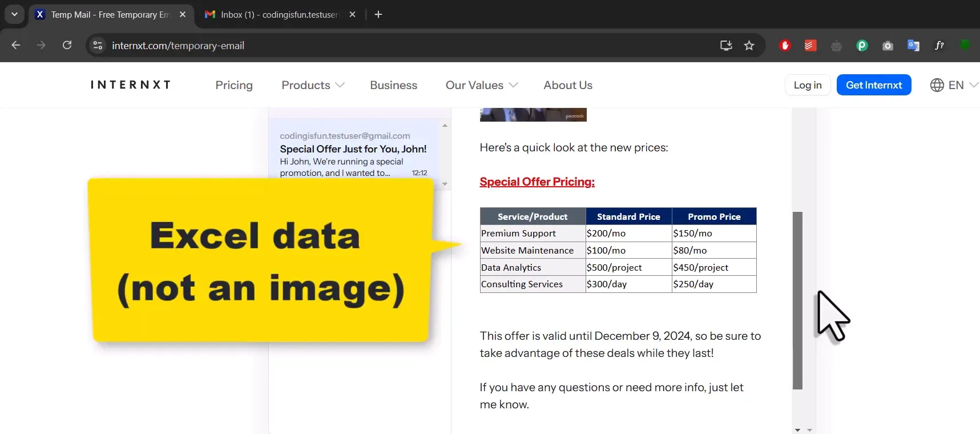Click the Special Offer Pricing heading

pos(537,182)
